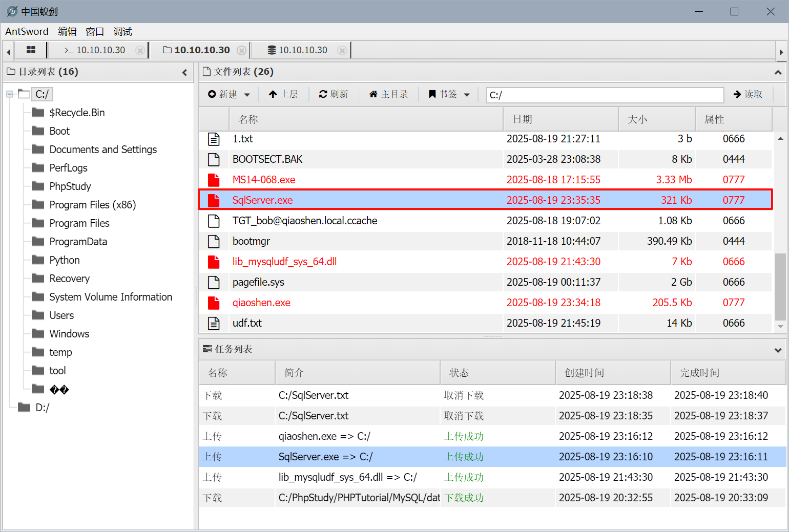Switch to the terminal tab 10.10.10.30

95,50
